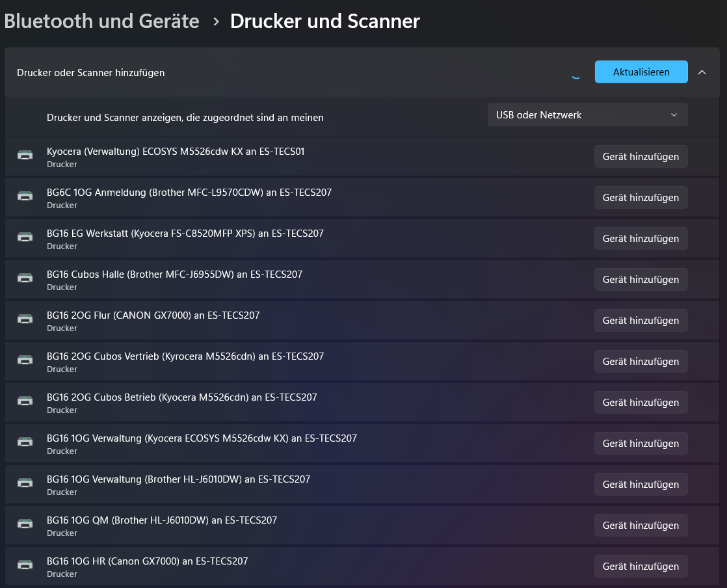Add the BG6C 1OG Anmeldung Brother printer
Viewport: 727px width, 588px height.
[x=641, y=198]
